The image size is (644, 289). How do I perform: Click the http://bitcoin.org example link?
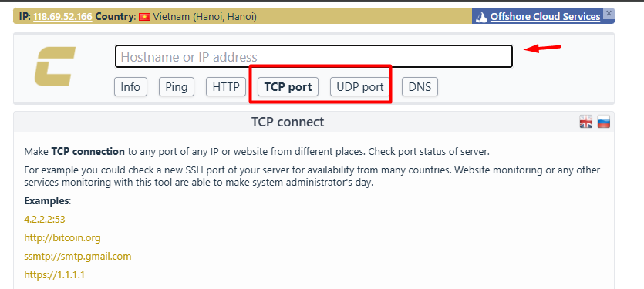click(x=62, y=237)
